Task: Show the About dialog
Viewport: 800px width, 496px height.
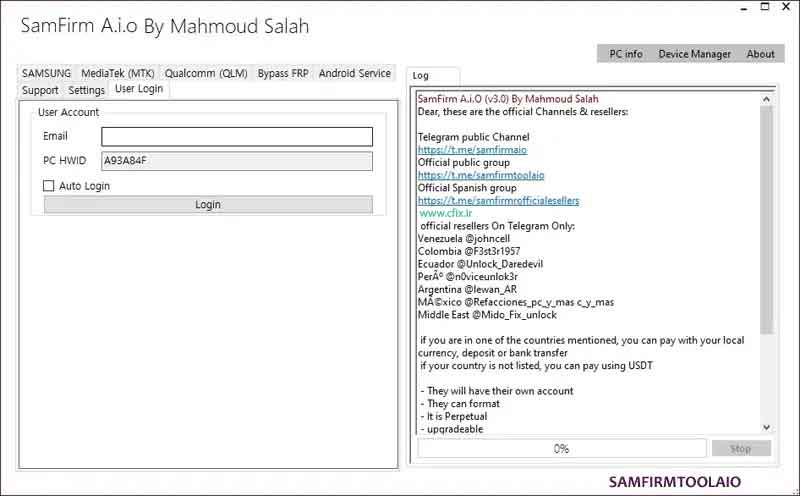Action: (760, 54)
